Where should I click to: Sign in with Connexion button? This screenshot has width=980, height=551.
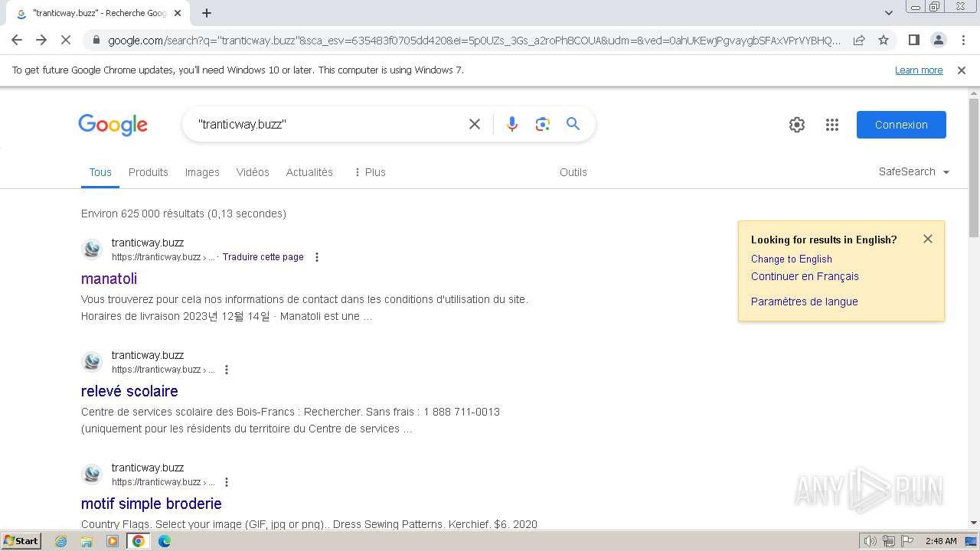pos(901,125)
